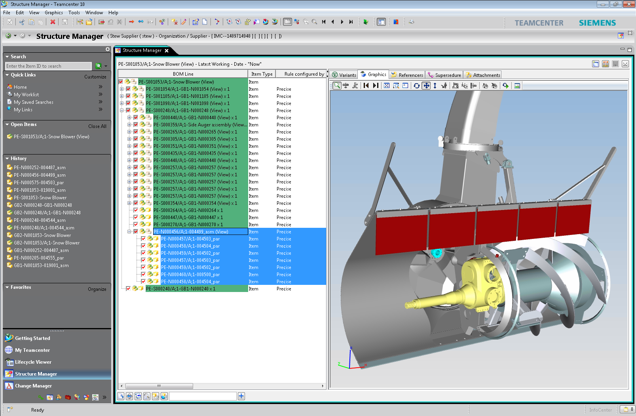Click the previous arrow icon in main toolbar
This screenshot has height=416, width=636.
(x=333, y=22)
